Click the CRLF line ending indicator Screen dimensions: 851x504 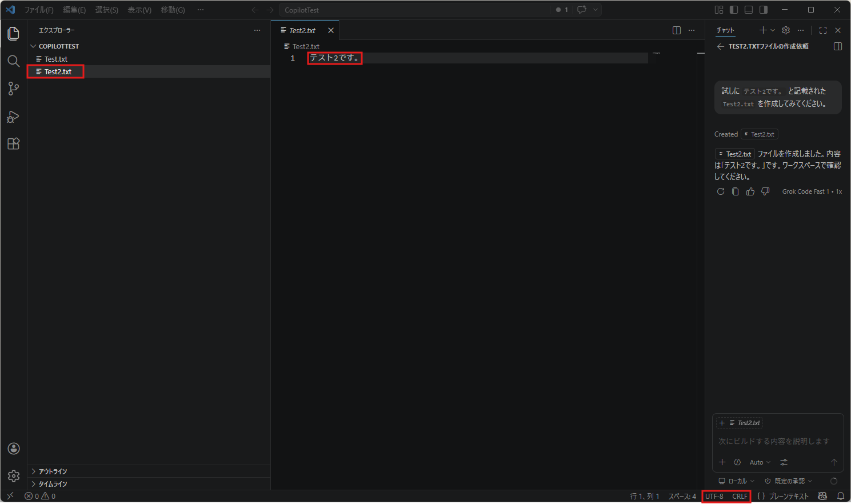[x=740, y=497]
